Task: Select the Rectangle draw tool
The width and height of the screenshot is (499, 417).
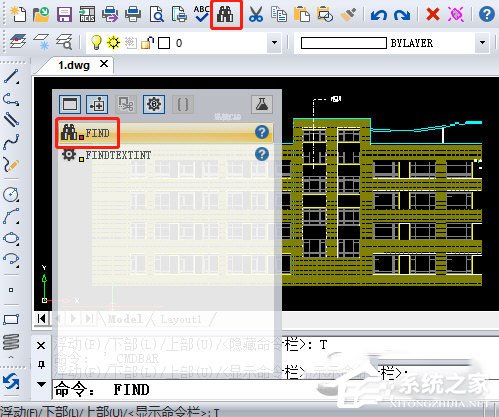Action: pyautogui.click(x=11, y=319)
